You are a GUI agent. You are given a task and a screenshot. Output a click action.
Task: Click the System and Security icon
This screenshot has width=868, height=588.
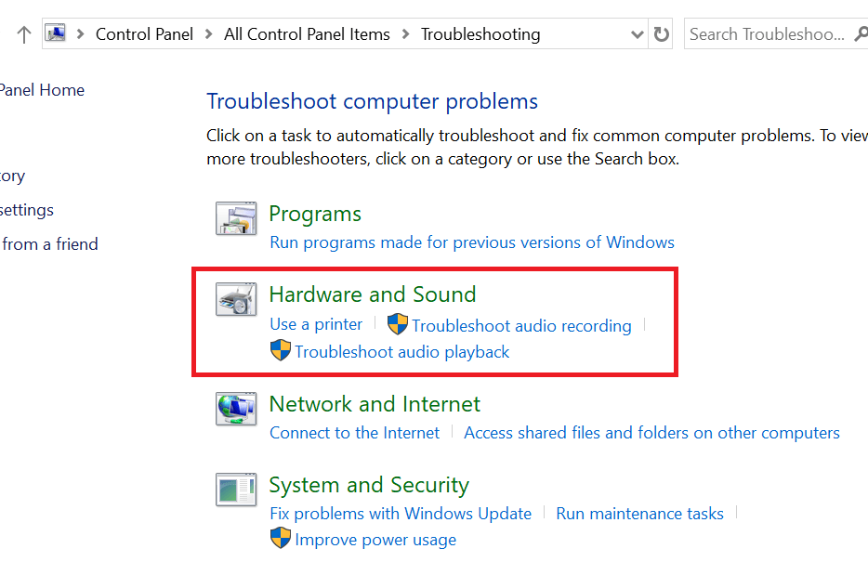(x=236, y=490)
